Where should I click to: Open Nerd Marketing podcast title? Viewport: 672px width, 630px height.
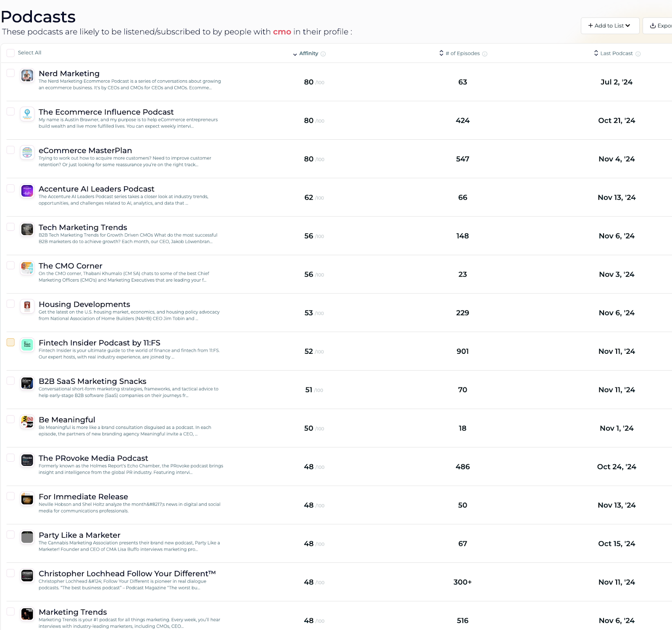tap(69, 73)
